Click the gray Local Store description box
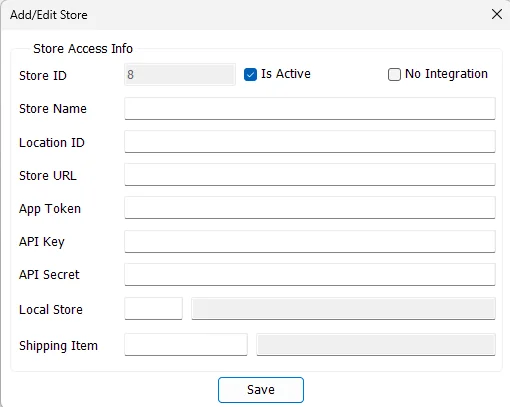Viewport: 510px width, 407px height. click(343, 309)
